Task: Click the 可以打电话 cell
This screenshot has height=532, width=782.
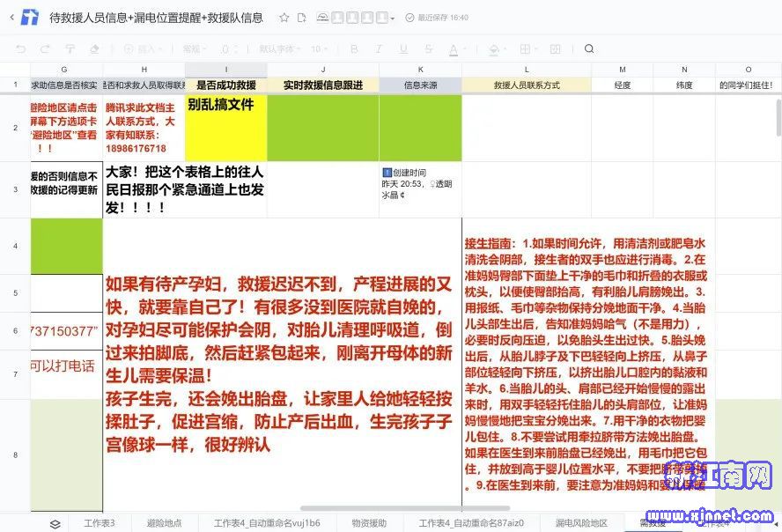Action: [67, 374]
